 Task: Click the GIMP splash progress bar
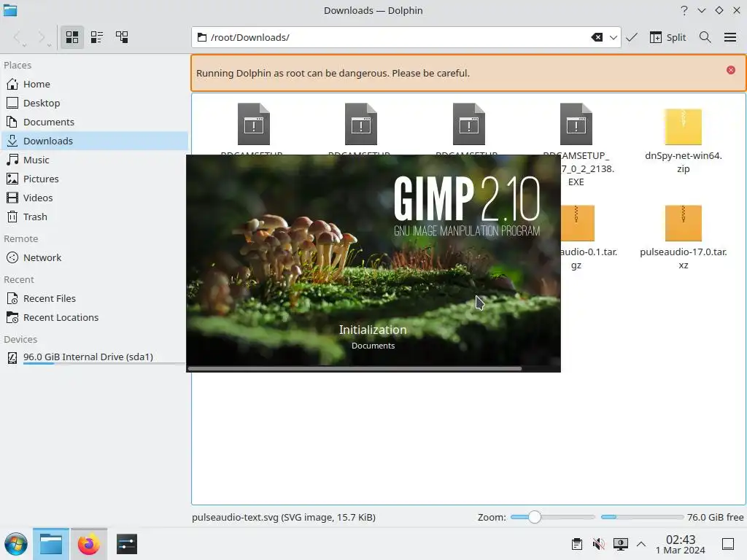pos(373,368)
